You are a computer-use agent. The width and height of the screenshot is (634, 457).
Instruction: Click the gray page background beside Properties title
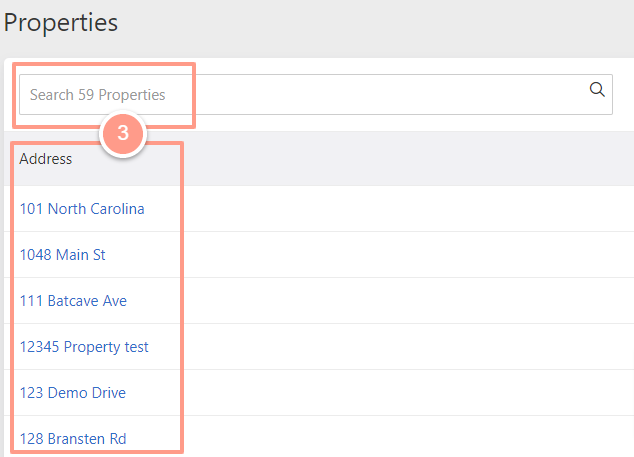[364, 24]
